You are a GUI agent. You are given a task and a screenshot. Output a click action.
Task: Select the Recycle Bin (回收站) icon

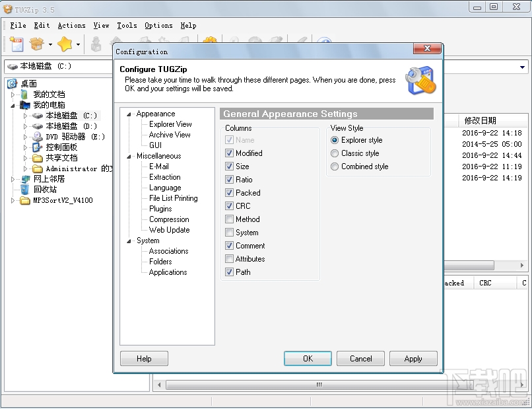point(25,190)
